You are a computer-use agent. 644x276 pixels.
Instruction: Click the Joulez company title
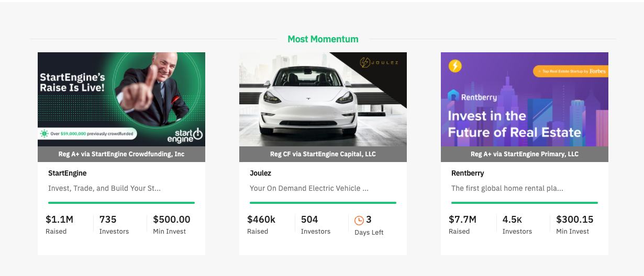[x=260, y=173]
